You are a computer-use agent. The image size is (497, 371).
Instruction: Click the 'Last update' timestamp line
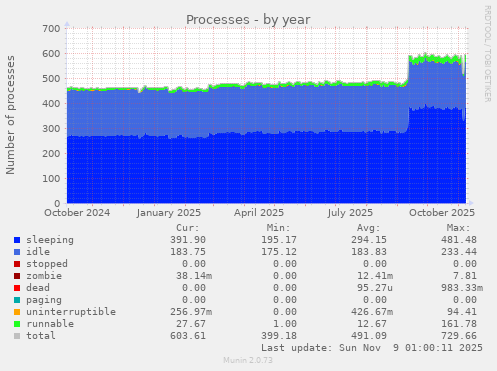coord(372,348)
